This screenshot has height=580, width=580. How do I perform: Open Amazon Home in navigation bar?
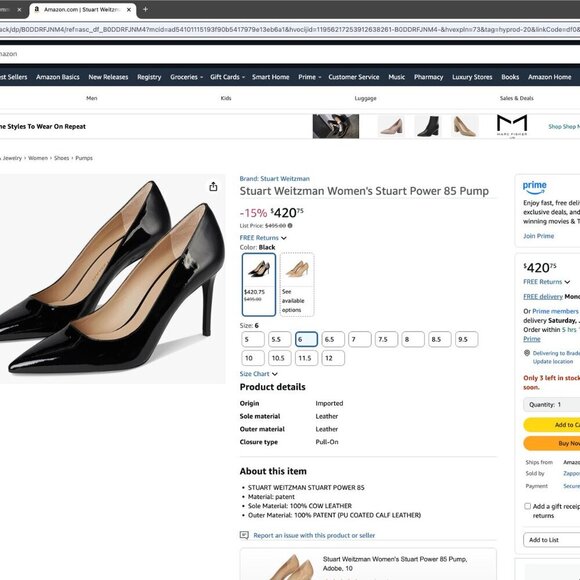point(550,77)
